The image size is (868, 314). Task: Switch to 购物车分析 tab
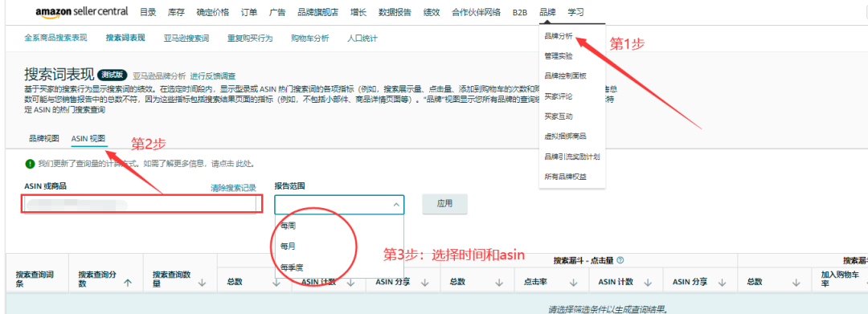pyautogui.click(x=310, y=38)
